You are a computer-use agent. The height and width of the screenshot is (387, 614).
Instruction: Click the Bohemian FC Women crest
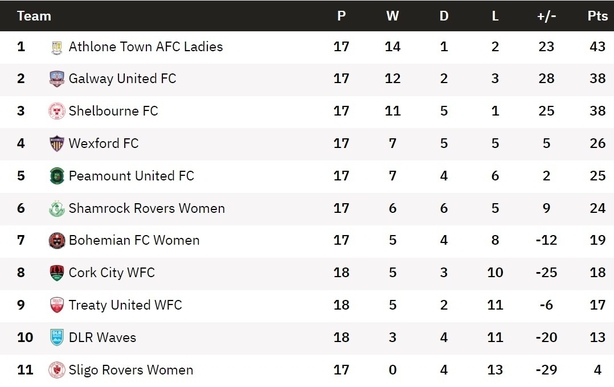point(57,241)
